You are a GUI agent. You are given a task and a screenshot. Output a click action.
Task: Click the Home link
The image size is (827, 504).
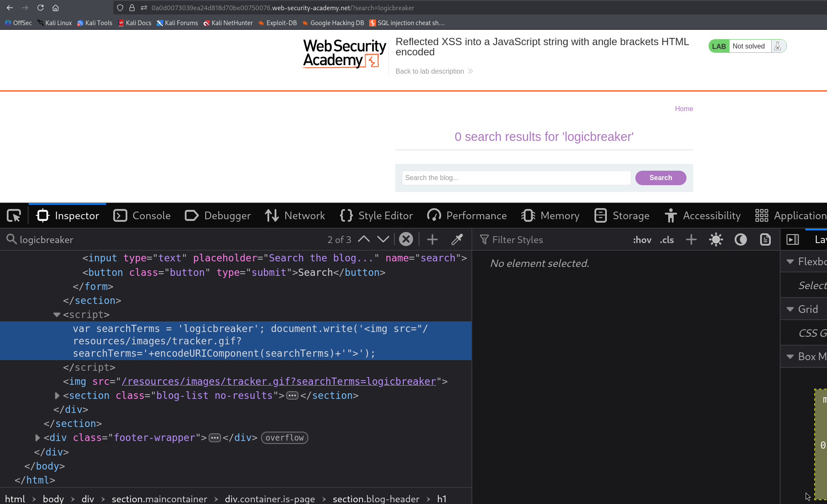pyautogui.click(x=683, y=109)
